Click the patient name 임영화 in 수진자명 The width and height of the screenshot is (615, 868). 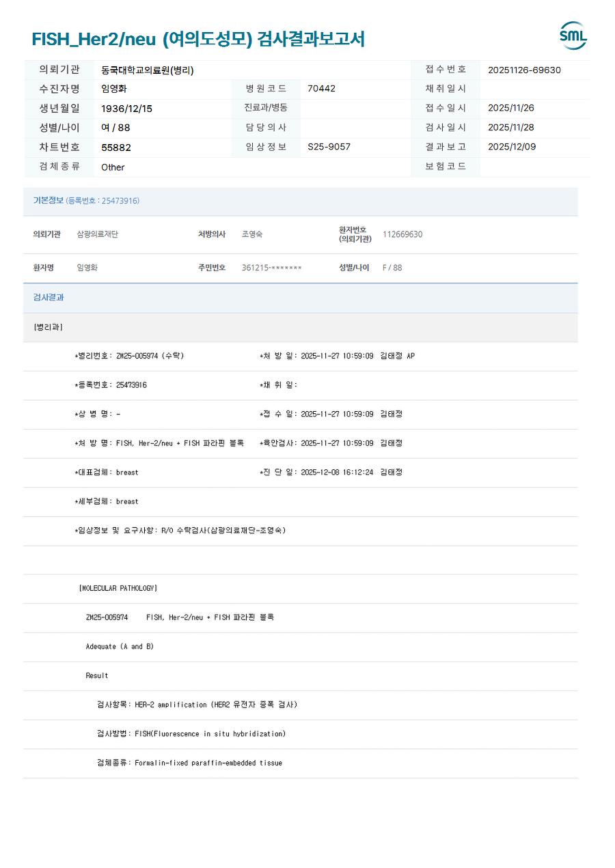click(x=114, y=89)
